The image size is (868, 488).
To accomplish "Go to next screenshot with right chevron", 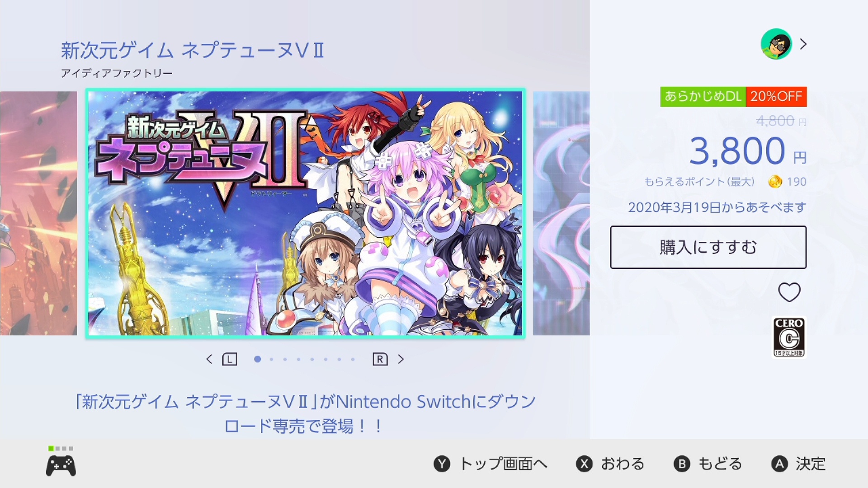I will pyautogui.click(x=401, y=359).
